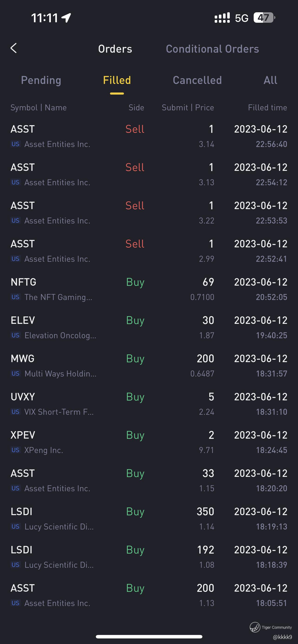Tap the US badge beside Elevation Oncology
This screenshot has height=644, width=298.
pyautogui.click(x=16, y=335)
